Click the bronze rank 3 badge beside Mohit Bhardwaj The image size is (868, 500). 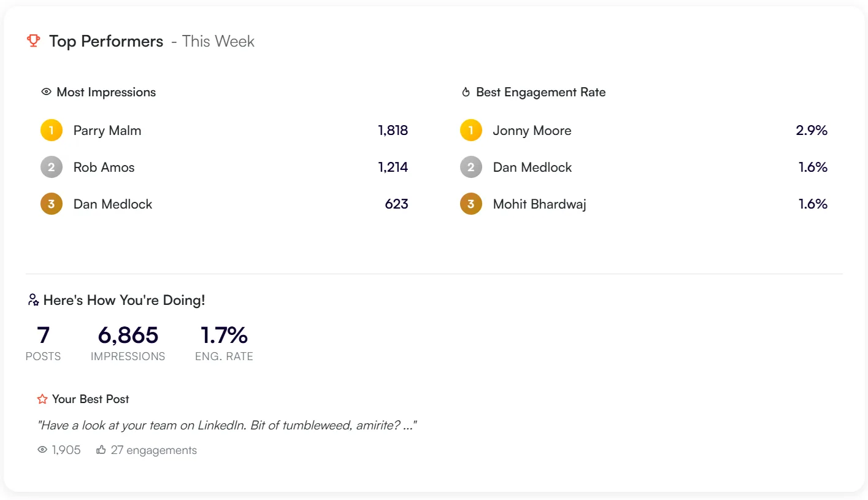point(471,204)
